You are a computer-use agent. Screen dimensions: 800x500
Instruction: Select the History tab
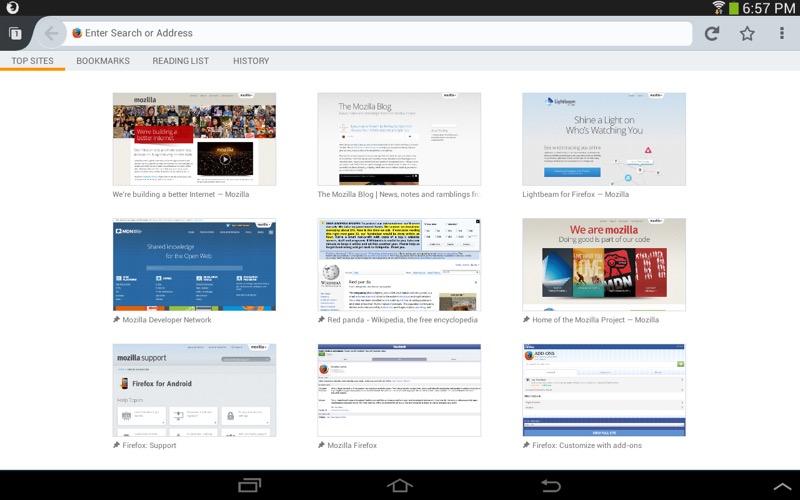click(x=251, y=61)
